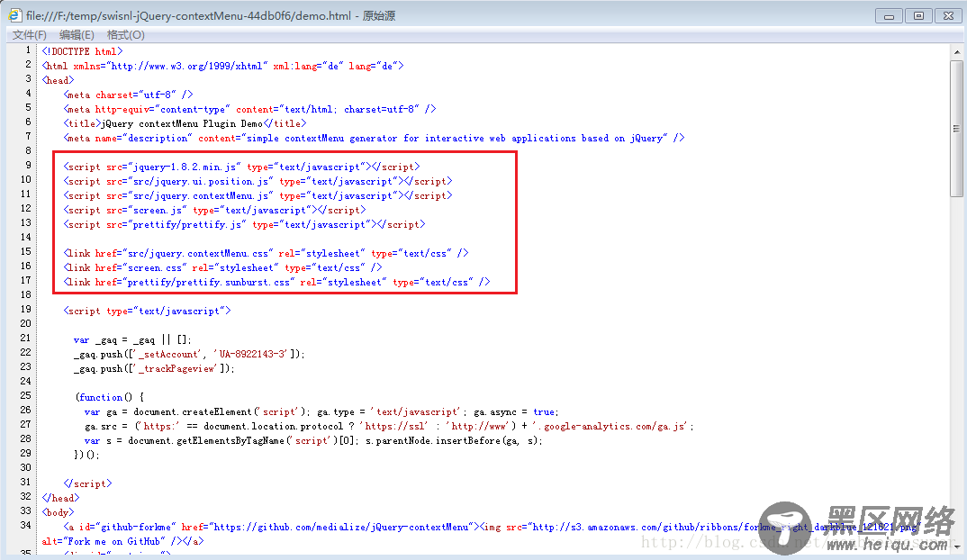
Task: Click the _setAccount UA-8922143-3 line
Action: click(189, 354)
